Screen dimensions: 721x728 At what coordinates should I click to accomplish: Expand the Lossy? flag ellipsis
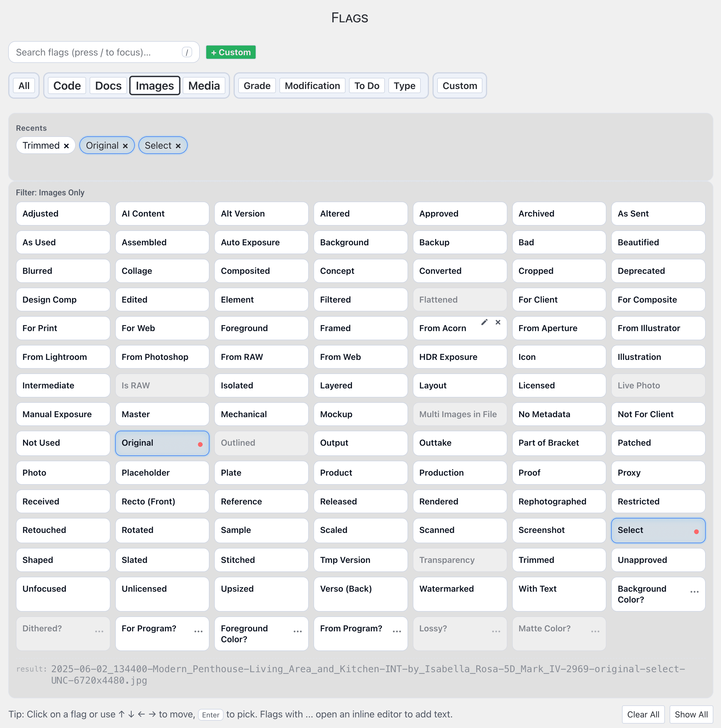click(496, 632)
